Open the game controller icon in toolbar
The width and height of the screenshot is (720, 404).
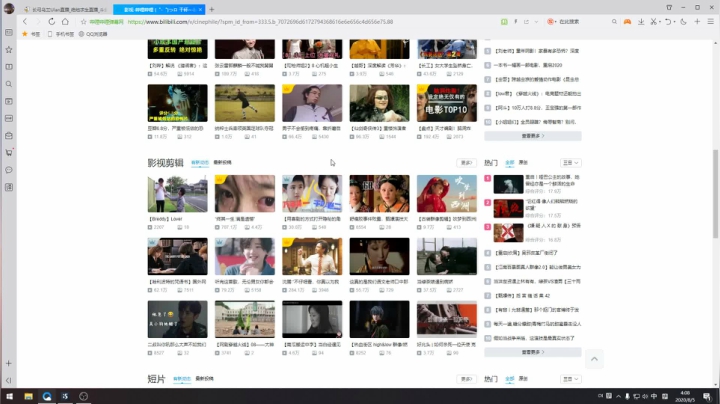click(627, 22)
